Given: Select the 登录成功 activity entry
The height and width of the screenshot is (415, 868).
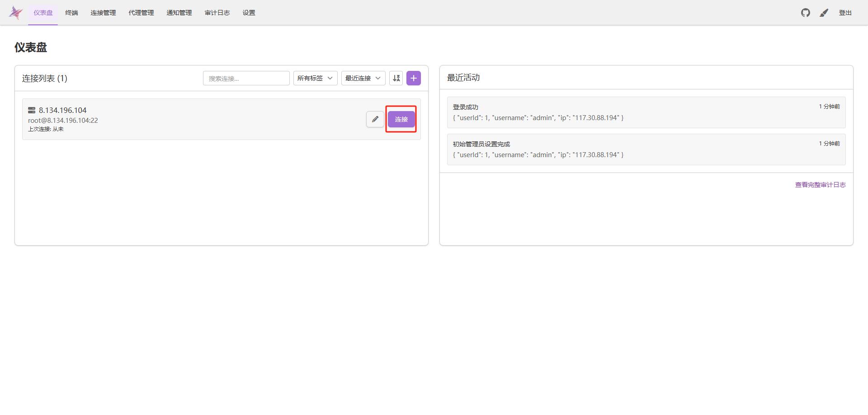Looking at the screenshot, I should tap(646, 112).
